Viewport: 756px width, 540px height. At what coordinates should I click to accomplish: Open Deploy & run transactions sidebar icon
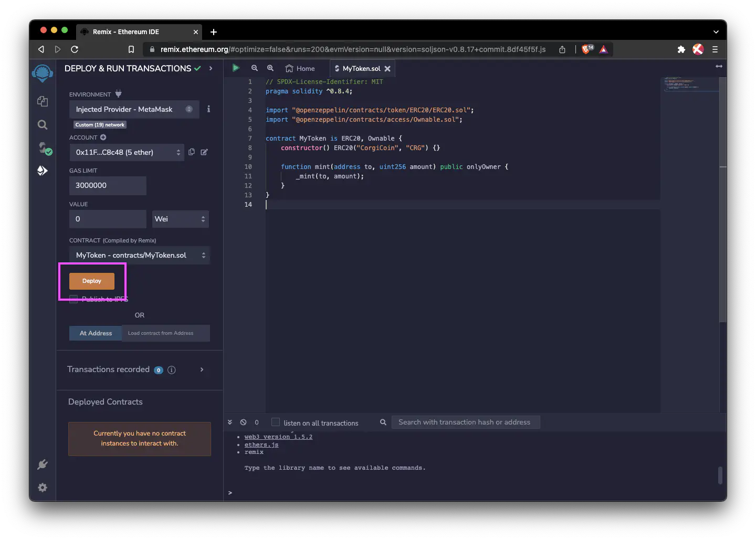coord(43,171)
